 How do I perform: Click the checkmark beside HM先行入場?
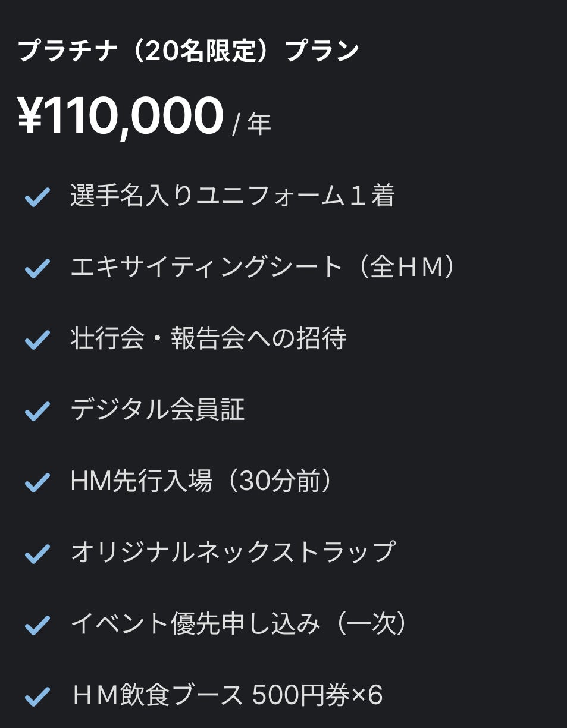point(37,483)
